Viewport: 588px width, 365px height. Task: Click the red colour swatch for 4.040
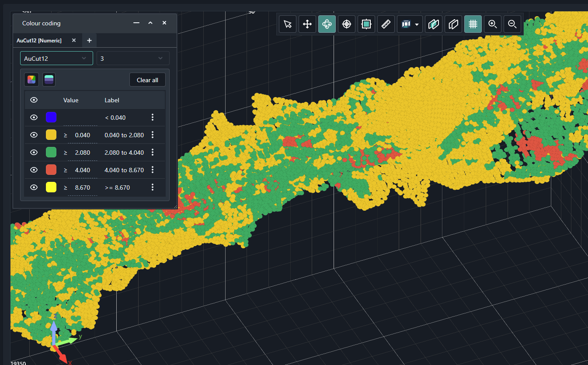click(51, 170)
